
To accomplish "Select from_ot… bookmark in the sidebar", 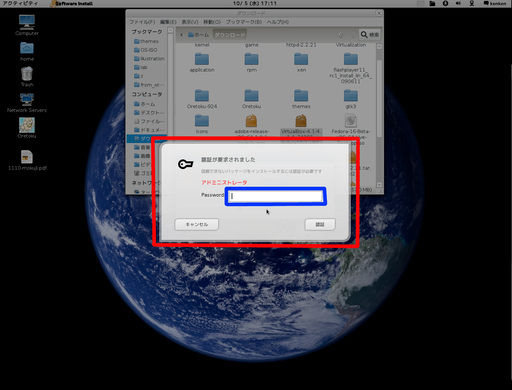I will [149, 85].
